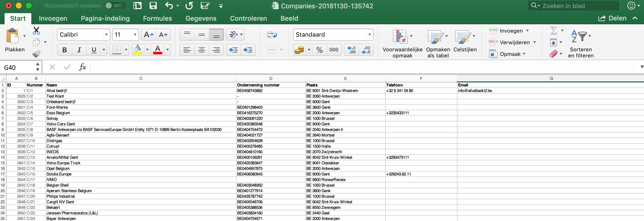Screen dimensions: 644x221
Task: Expand the formula bar
Action: [642, 67]
